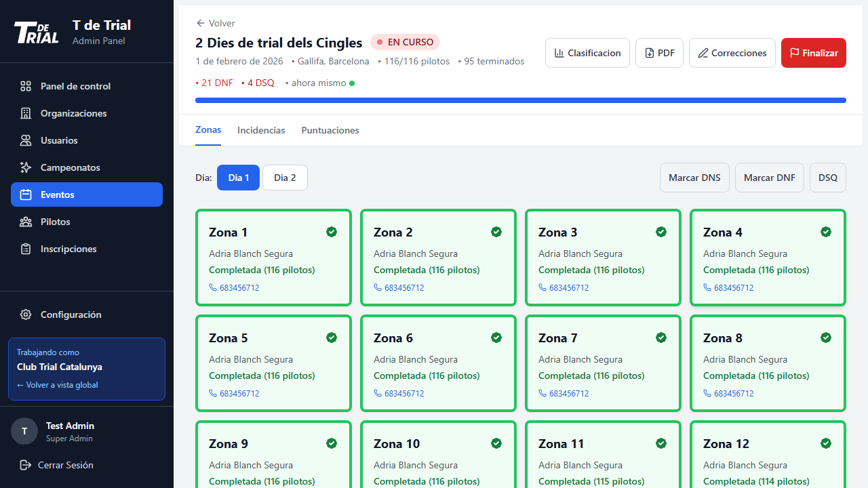Click the Configuración gear icon
Screen dimensions: 868x488
[x=26, y=314]
